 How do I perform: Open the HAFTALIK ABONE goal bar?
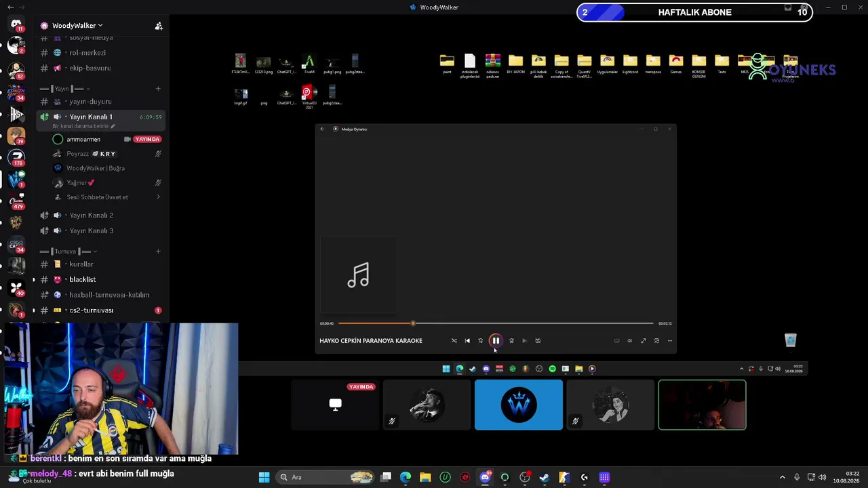click(x=694, y=12)
